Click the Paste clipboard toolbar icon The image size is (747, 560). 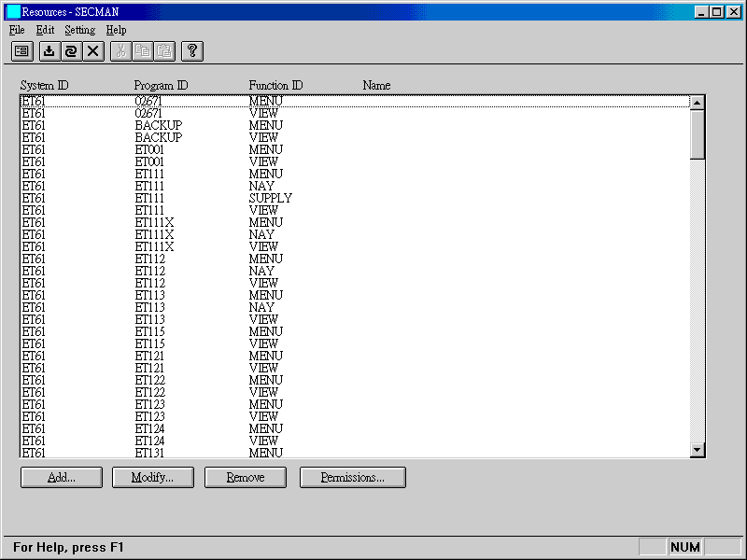(x=163, y=51)
